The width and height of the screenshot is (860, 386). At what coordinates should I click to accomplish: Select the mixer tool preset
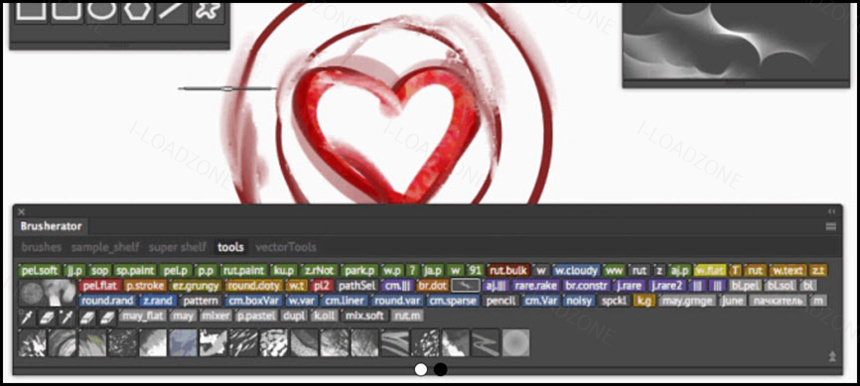tap(215, 316)
